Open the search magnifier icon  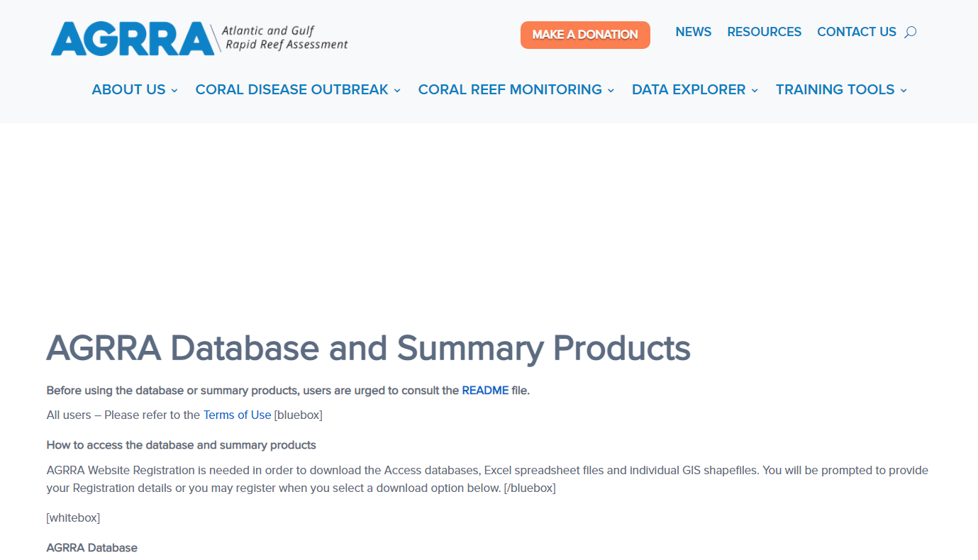[911, 32]
